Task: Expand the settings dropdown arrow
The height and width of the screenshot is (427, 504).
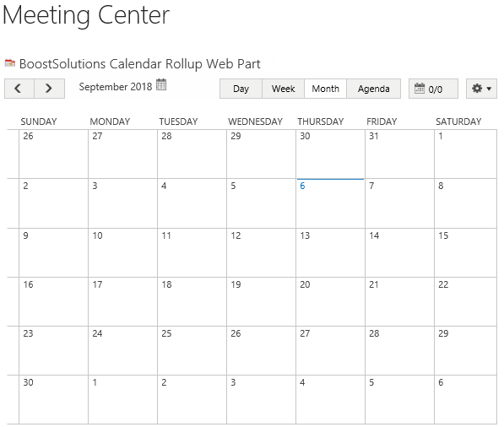Action: coord(489,89)
